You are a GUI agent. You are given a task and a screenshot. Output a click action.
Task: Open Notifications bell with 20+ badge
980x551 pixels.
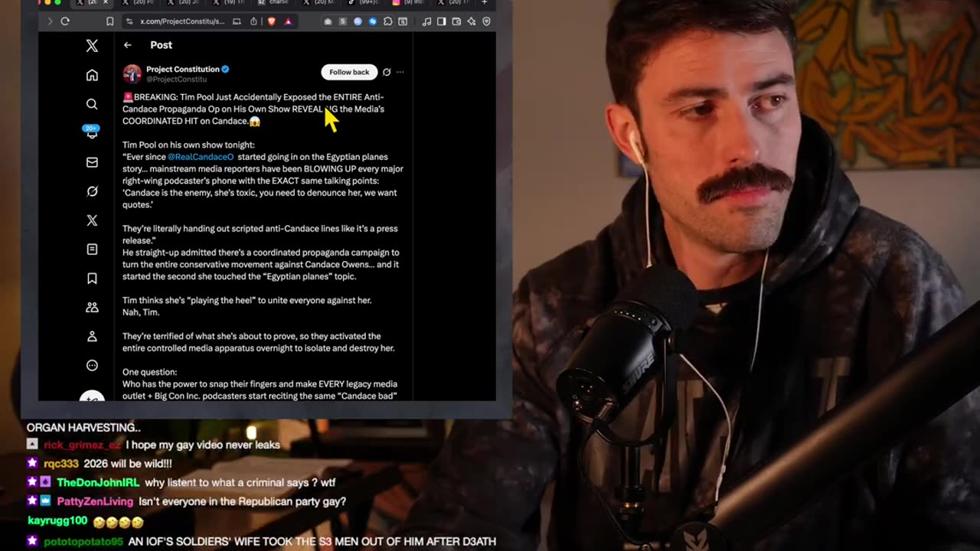tap(91, 132)
